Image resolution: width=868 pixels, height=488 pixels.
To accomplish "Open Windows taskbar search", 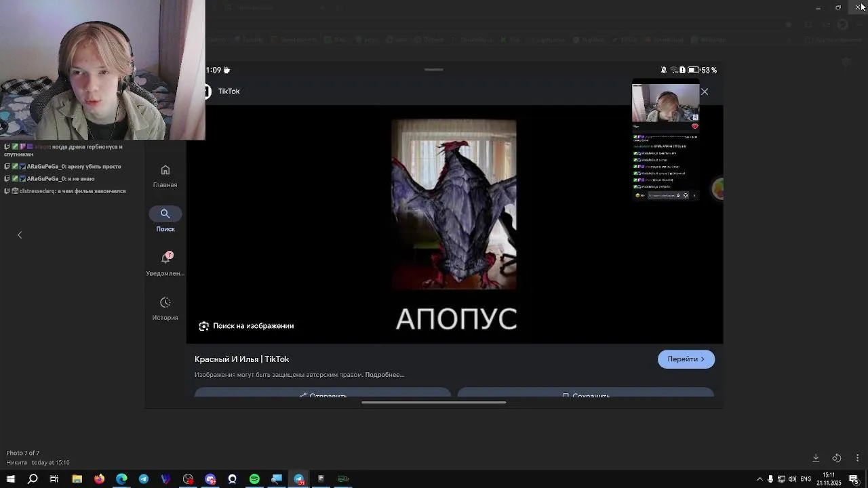I will (x=33, y=479).
